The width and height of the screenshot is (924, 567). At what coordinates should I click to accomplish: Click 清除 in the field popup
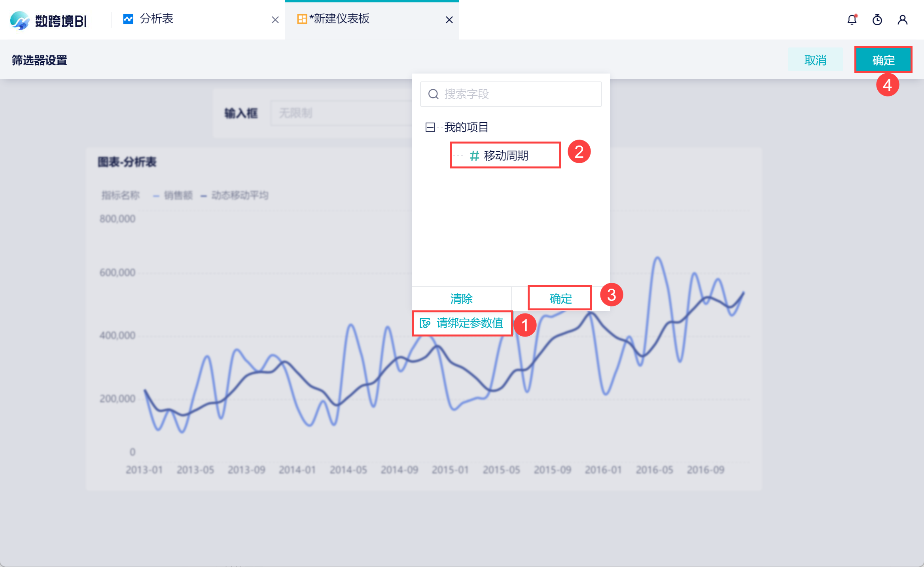[461, 299]
